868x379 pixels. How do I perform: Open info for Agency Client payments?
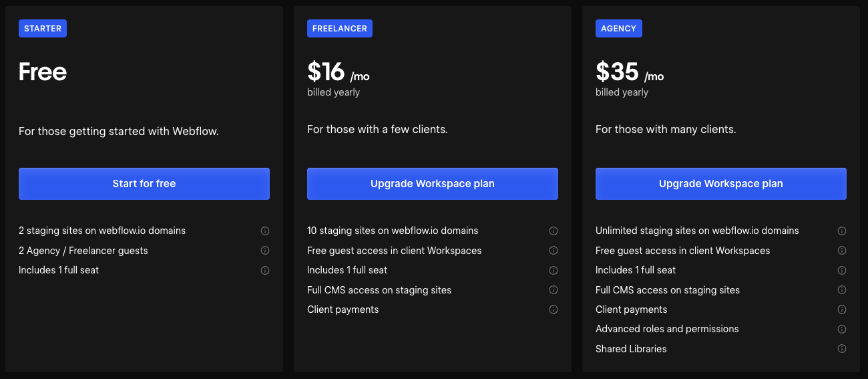(842, 309)
